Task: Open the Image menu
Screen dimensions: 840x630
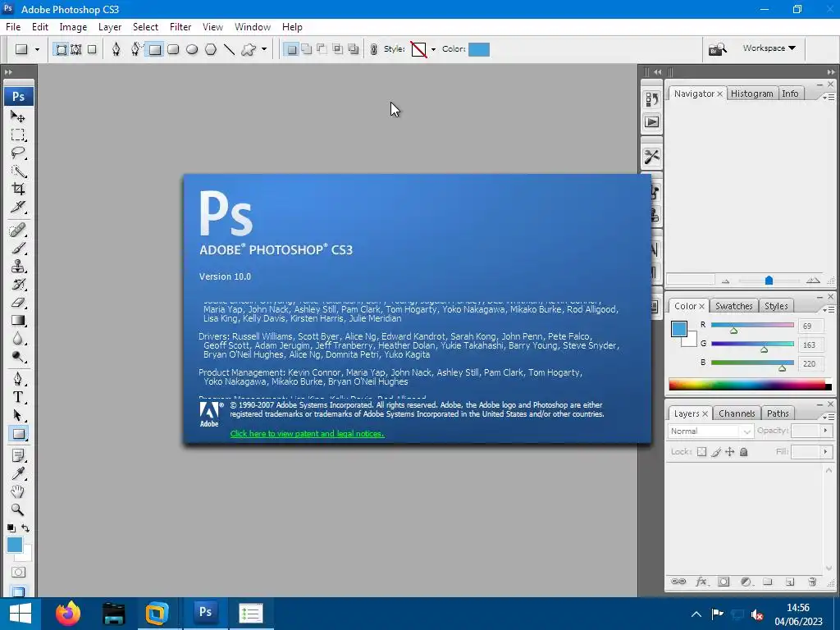Action: click(x=73, y=27)
